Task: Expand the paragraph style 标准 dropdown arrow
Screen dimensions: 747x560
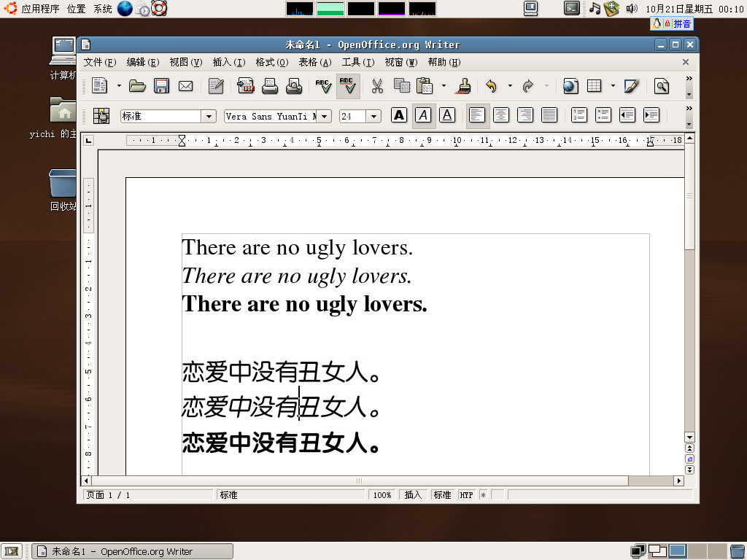Action: 209,116
